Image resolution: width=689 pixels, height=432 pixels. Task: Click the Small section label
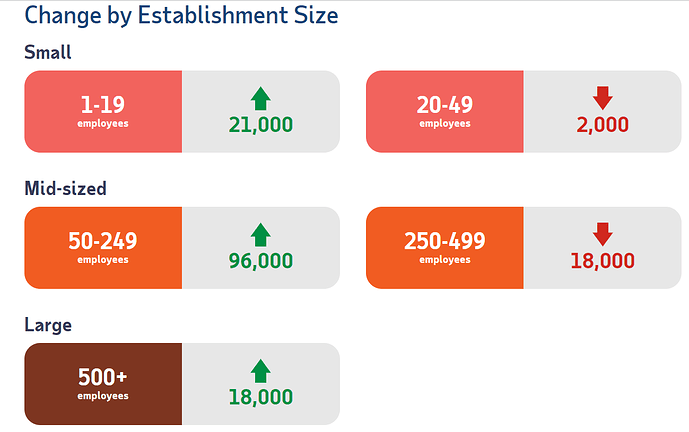(x=47, y=52)
